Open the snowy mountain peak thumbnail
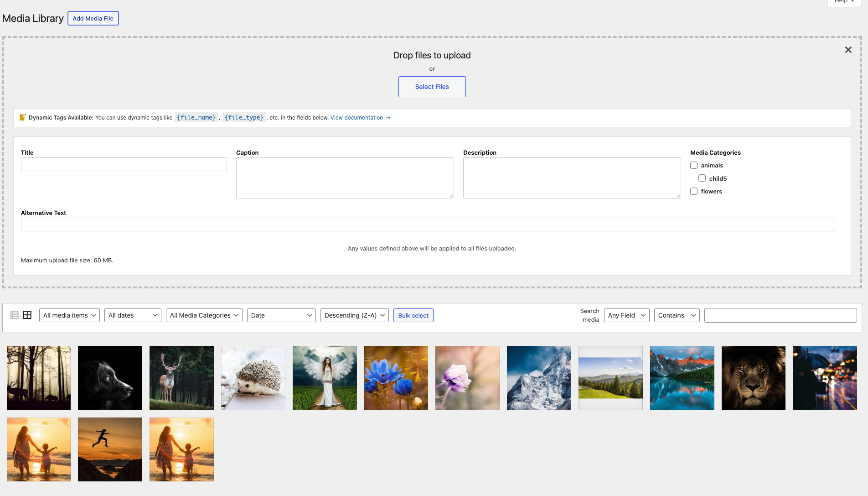Image resolution: width=868 pixels, height=496 pixels. [539, 378]
